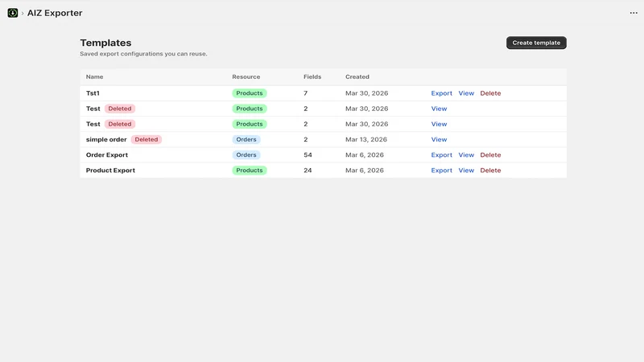Viewport: 644px width, 362px height.
Task: Click the AIZ Exporter app icon
Action: (x=13, y=13)
